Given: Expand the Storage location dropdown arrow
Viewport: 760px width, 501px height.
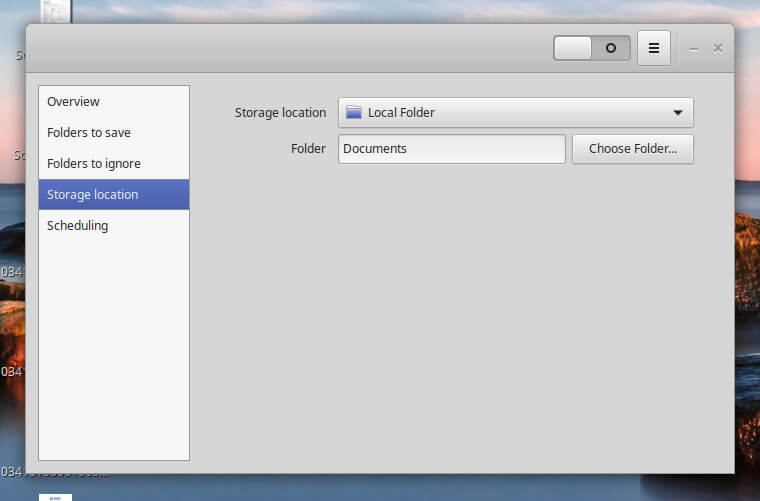Looking at the screenshot, I should coord(677,113).
